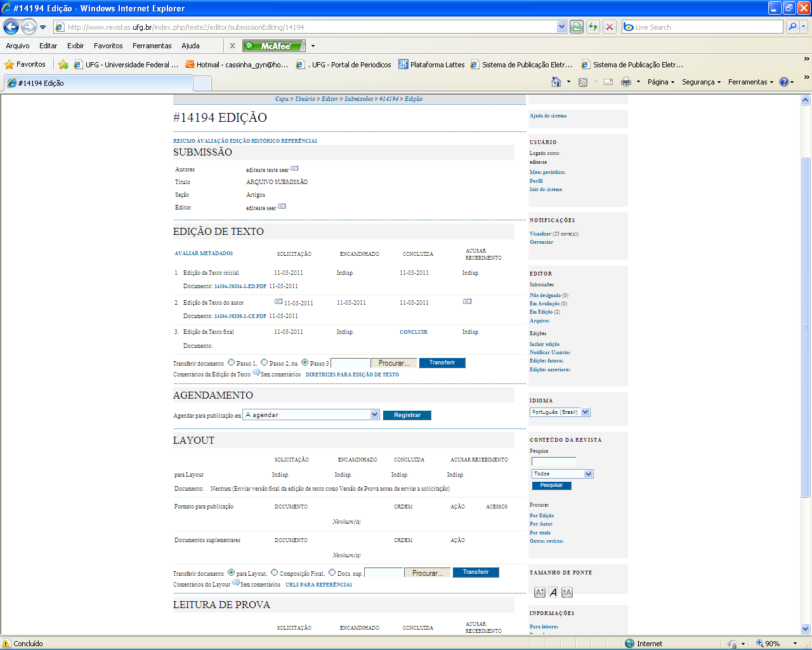Click the vertical scrollbar thumb
Viewport: 812px width, 650px height.
(806, 327)
